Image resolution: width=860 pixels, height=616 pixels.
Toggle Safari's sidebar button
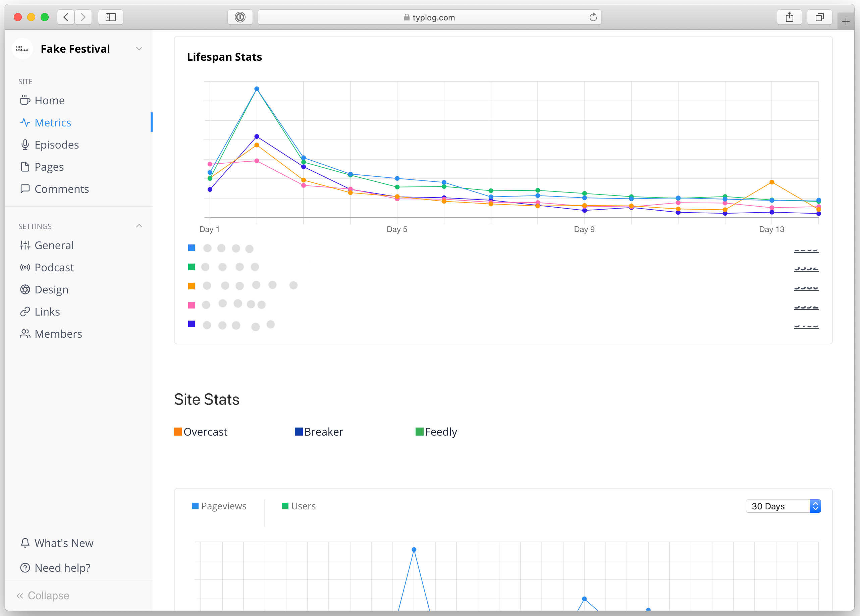[x=110, y=17]
